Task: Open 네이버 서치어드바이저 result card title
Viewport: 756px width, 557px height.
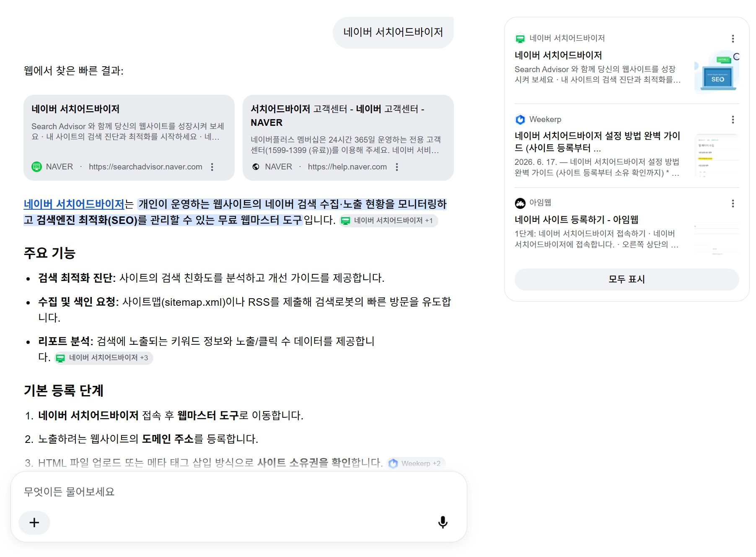Action: coord(75,109)
